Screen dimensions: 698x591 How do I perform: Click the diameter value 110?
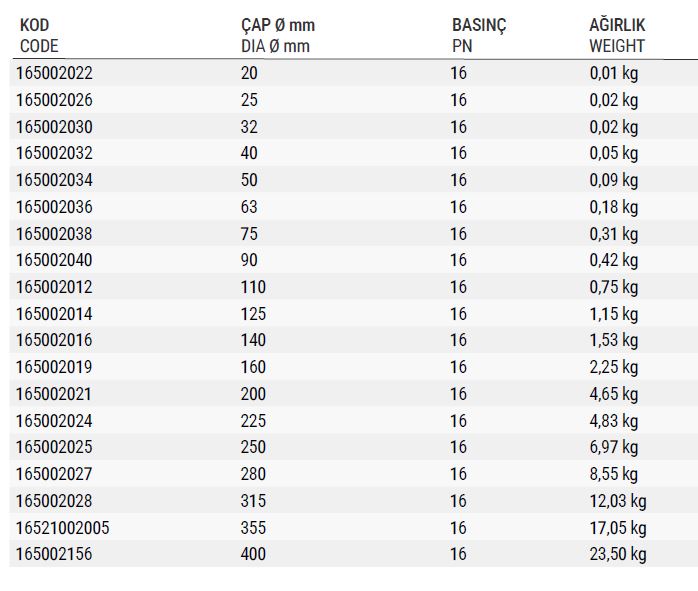[253, 287]
